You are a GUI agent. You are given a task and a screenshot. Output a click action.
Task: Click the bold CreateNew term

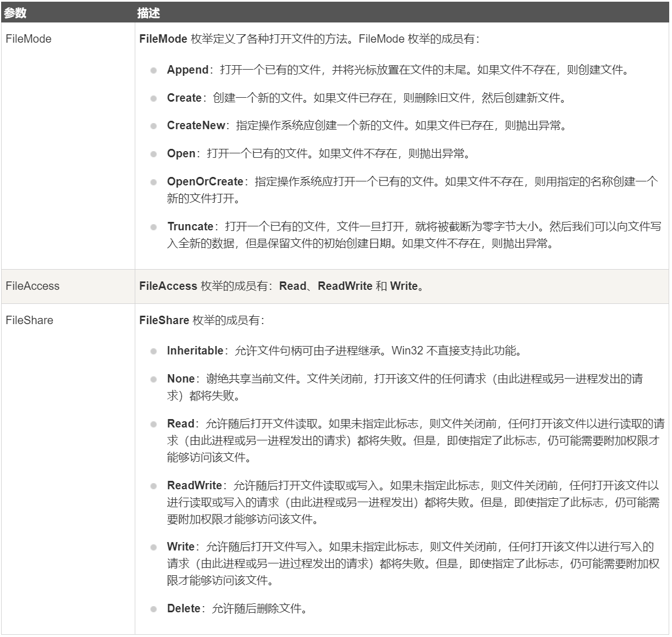coord(196,126)
